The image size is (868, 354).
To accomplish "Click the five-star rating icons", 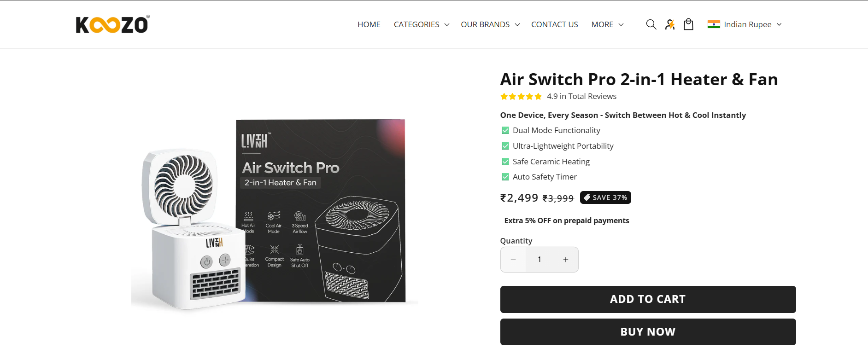I will click(x=521, y=97).
